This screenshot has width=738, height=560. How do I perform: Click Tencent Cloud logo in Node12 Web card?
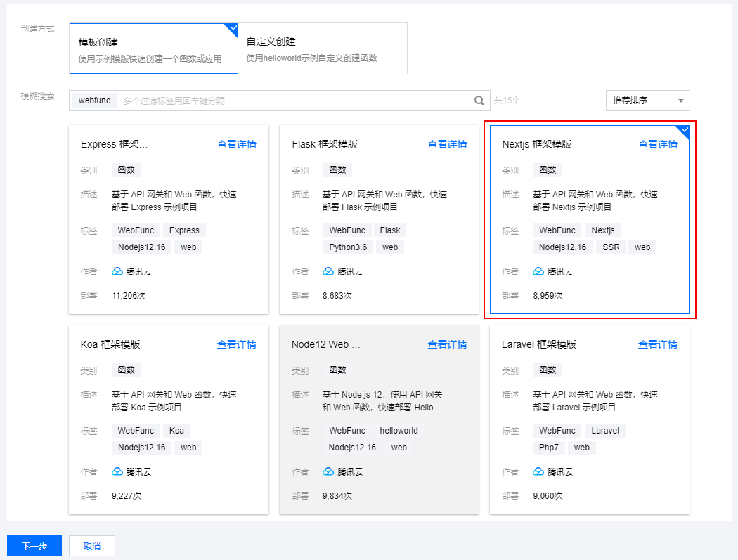[328, 471]
